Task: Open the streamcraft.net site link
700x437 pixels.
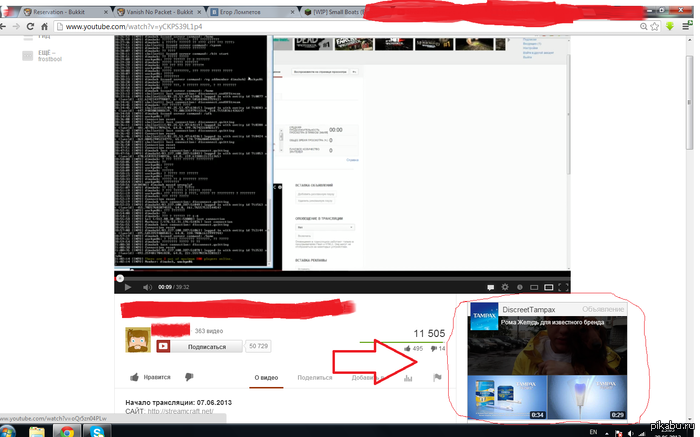Action: pos(183,411)
